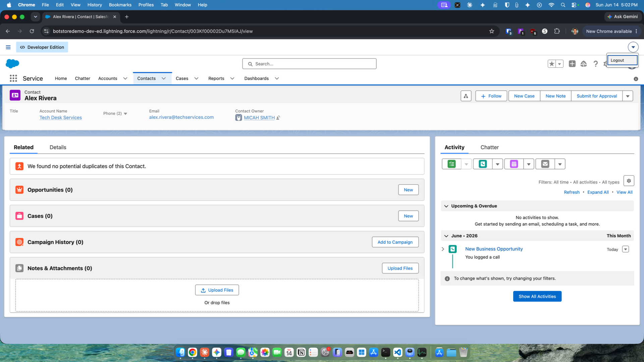Image resolution: width=644 pixels, height=362 pixels.
Task: Open the Trailhead guidance center icon
Action: tap(584, 64)
